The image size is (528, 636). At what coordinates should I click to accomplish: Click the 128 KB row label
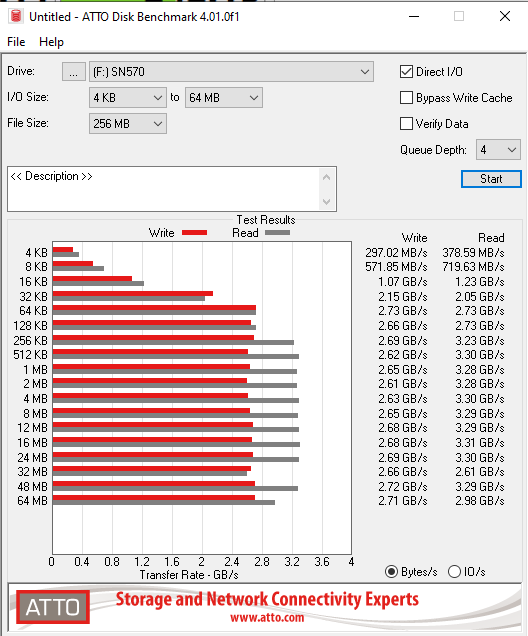pyautogui.click(x=30, y=326)
